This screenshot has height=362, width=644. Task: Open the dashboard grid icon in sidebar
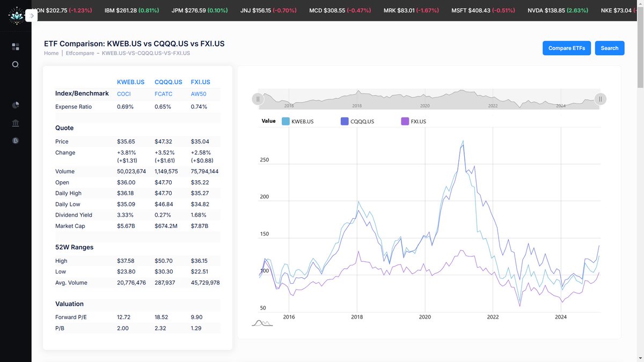(16, 47)
